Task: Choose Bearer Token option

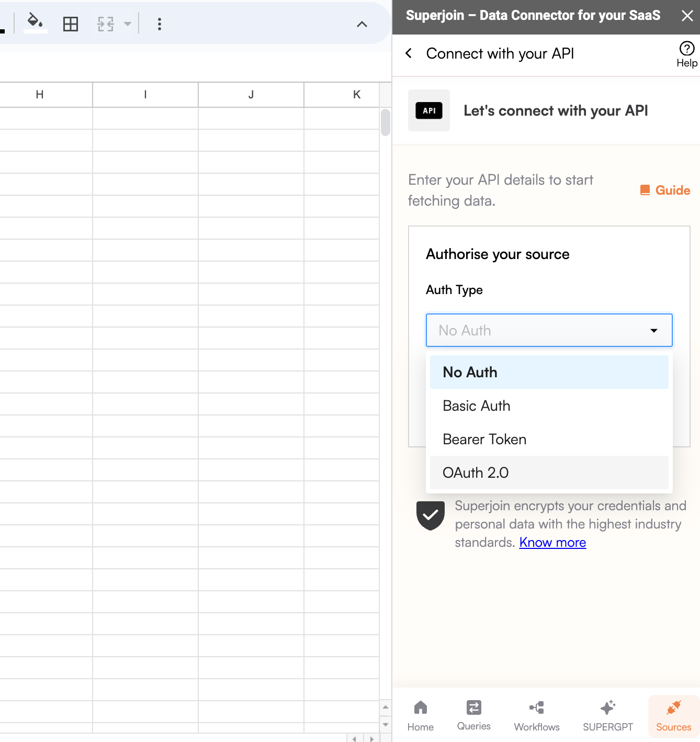Action: (x=549, y=439)
